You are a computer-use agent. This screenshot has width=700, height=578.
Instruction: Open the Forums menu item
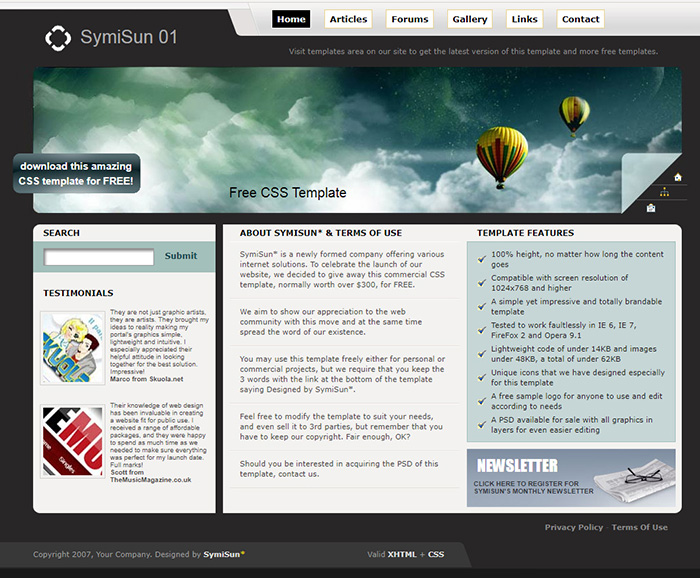409,19
